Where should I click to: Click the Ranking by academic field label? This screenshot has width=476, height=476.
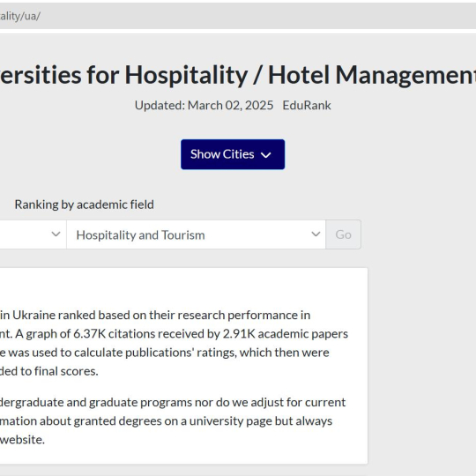(x=84, y=205)
